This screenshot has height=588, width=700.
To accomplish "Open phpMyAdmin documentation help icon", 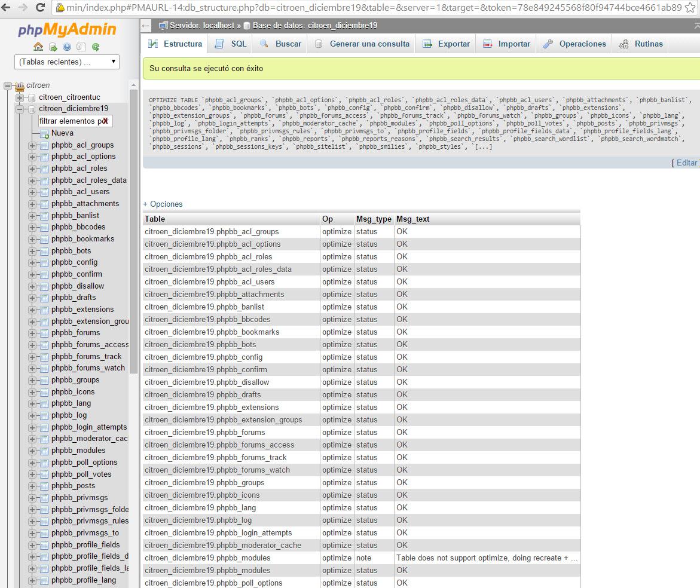I will coord(67,47).
